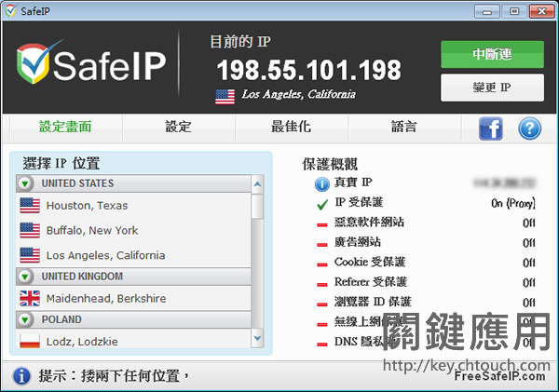Click US flag next to Buffalo, New York
This screenshot has height=392, width=559.
coord(30,230)
